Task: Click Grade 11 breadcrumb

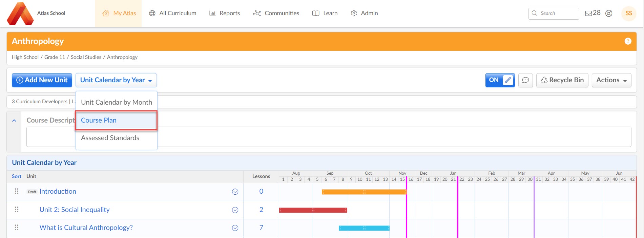Action: tap(55, 57)
